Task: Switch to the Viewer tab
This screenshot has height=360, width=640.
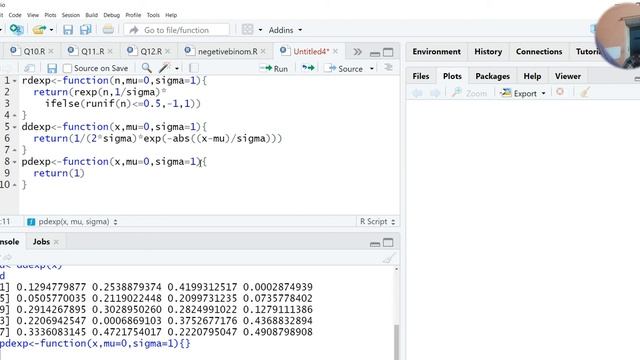Action: coord(567,76)
